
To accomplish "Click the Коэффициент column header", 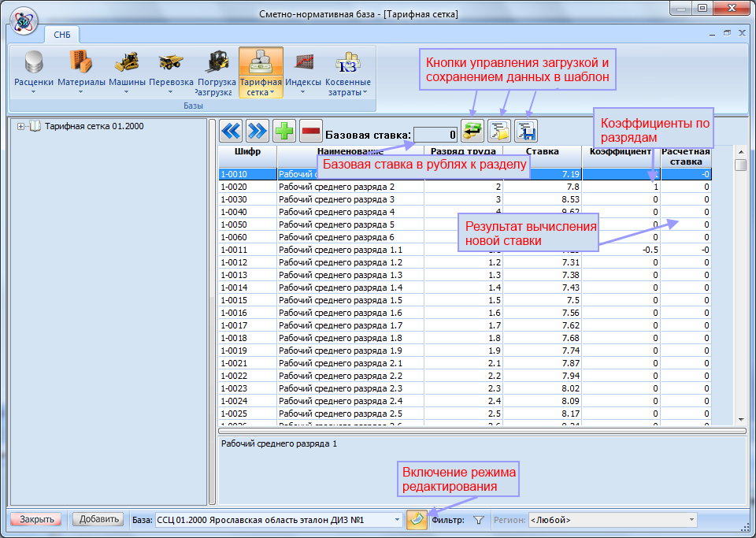I will [621, 156].
